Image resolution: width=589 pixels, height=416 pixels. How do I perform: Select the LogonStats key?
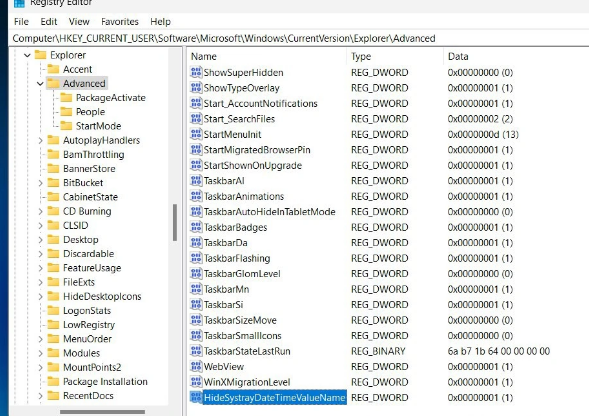click(87, 311)
